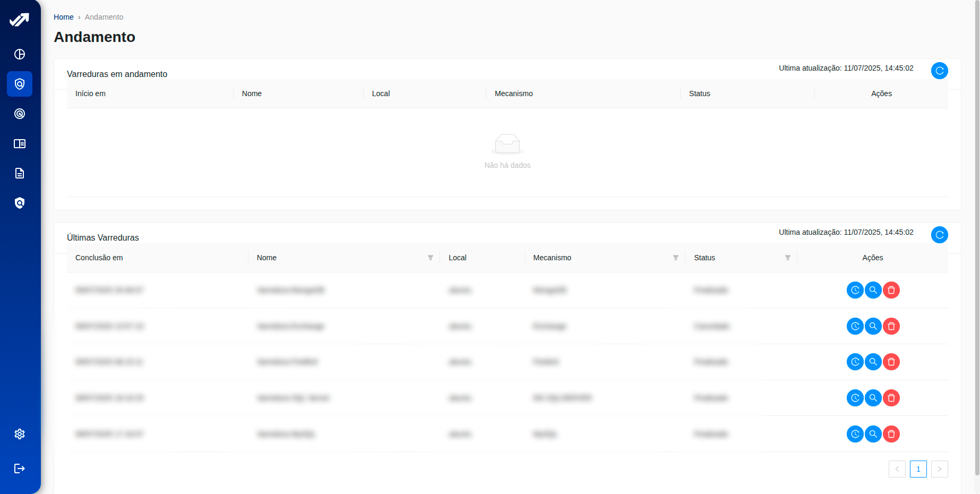Delete the last scan in the list
The width and height of the screenshot is (980, 494).
tap(891, 434)
